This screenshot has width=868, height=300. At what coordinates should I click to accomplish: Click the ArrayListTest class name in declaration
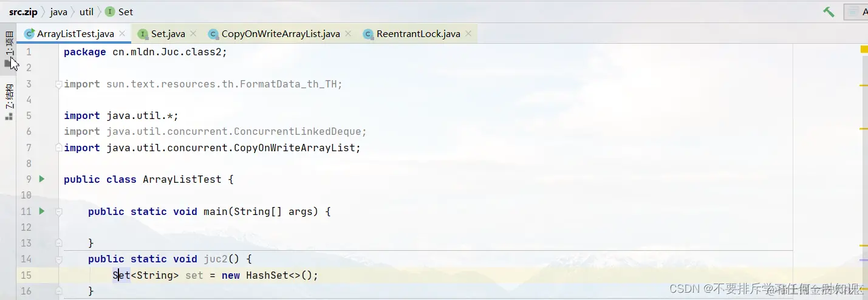click(182, 180)
